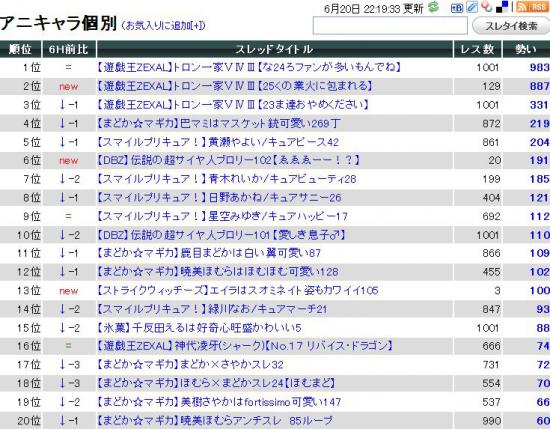Open ストライクウィッチーズ エイラ thread
The width and height of the screenshot is (550, 429).
click(x=237, y=290)
